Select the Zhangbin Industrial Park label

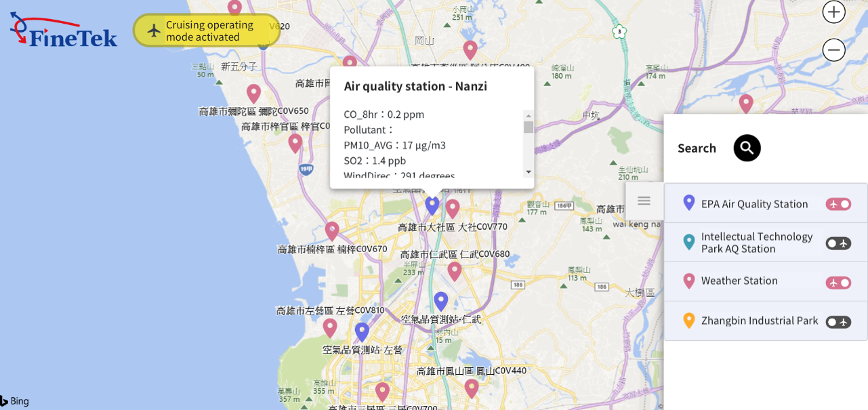tap(760, 321)
